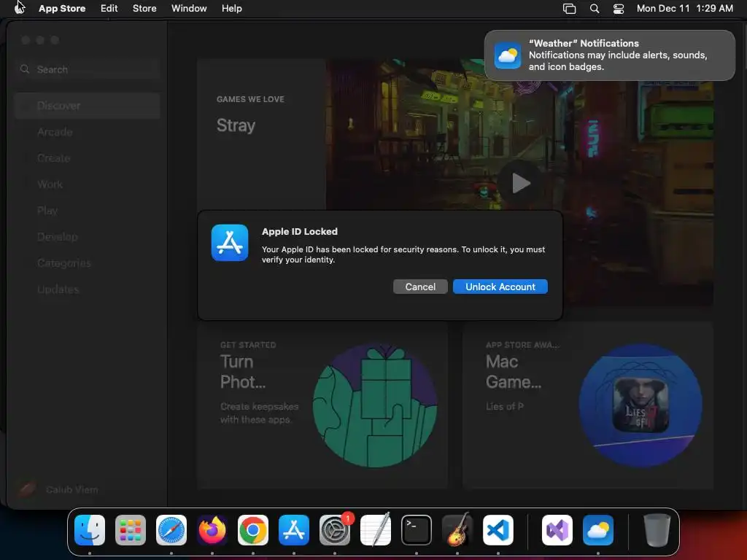Open the Apple menu
The width and height of the screenshot is (747, 560).
(x=20, y=8)
